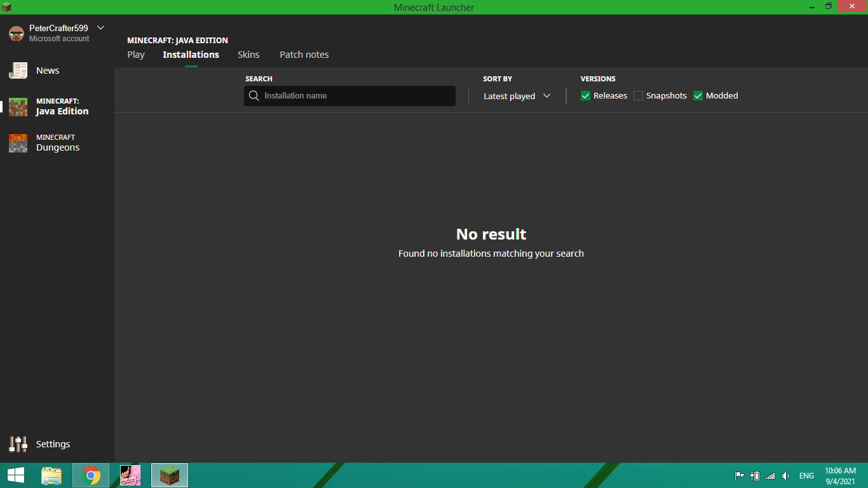Click the search magnifier icon

tap(254, 96)
